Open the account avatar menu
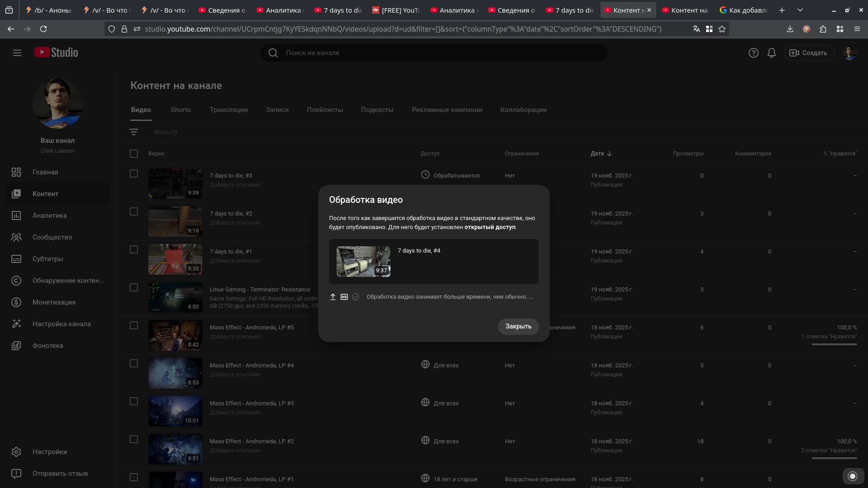The height and width of the screenshot is (488, 868). [x=849, y=53]
